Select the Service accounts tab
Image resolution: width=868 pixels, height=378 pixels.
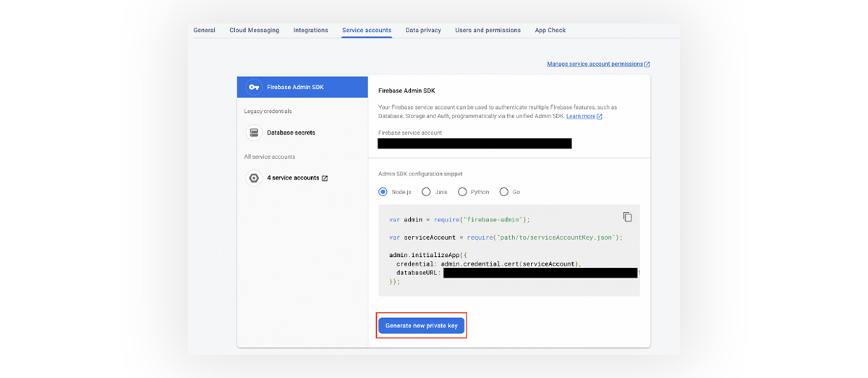tap(367, 30)
